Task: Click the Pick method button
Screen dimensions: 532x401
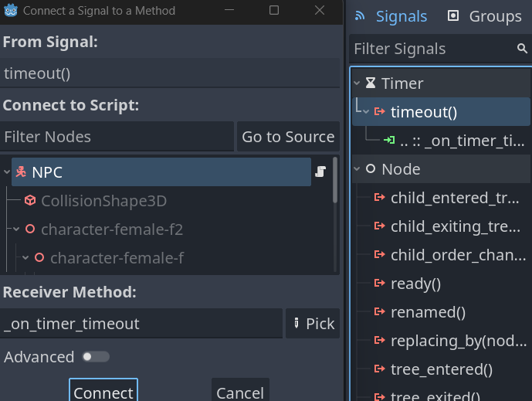Action: pyautogui.click(x=313, y=324)
